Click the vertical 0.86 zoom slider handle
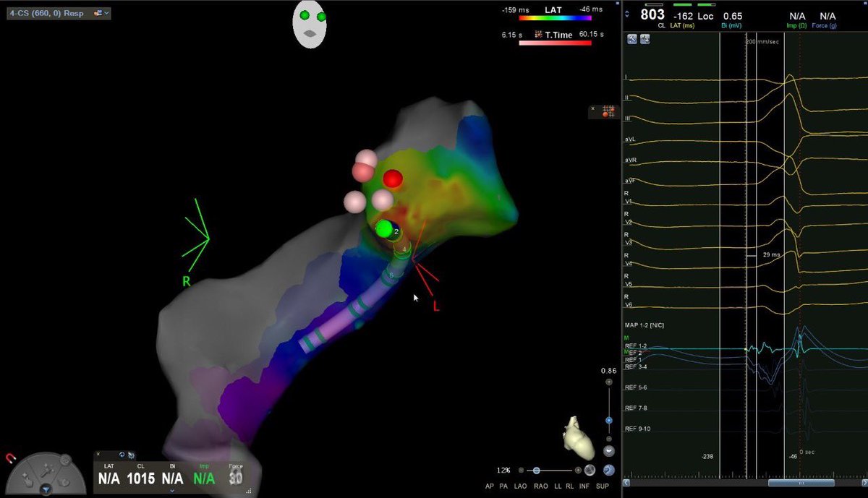Viewport: 868px width, 498px height. (x=609, y=420)
